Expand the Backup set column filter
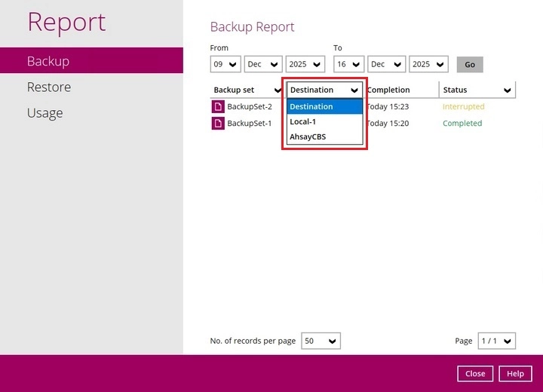Image resolution: width=543 pixels, height=392 pixels. 247,90
